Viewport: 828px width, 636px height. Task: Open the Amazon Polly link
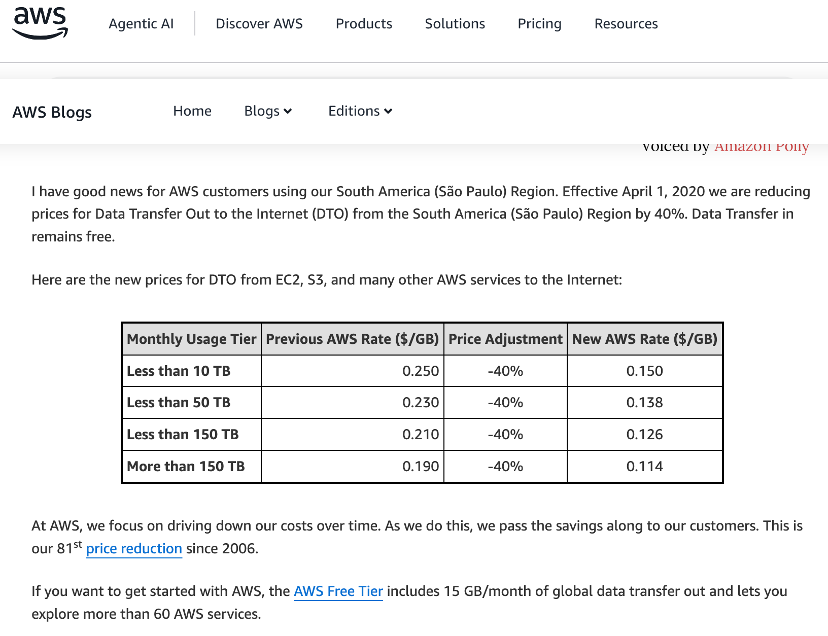(x=761, y=147)
